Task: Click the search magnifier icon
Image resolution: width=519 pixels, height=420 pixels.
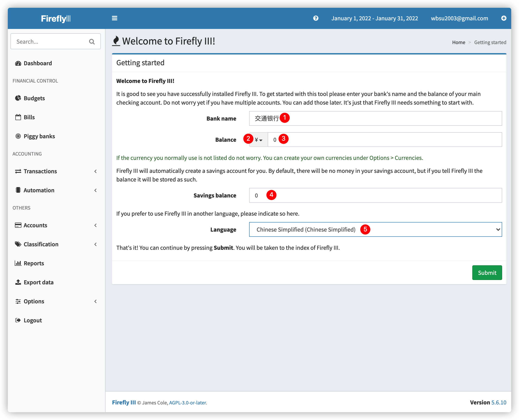Action: [92, 42]
